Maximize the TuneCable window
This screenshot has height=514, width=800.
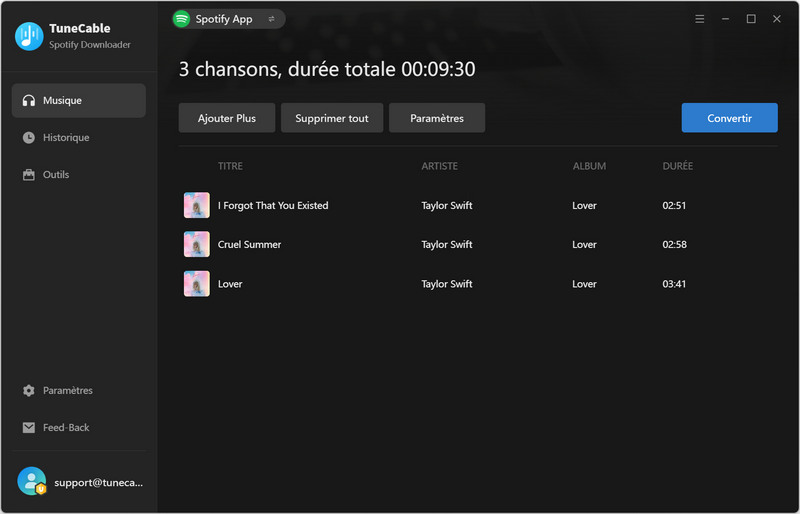click(751, 19)
